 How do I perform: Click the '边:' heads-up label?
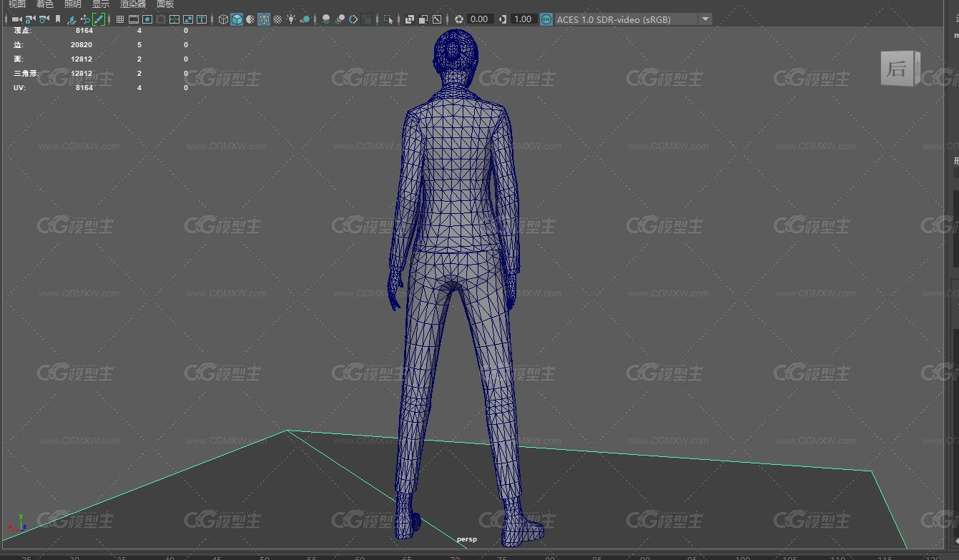coord(19,45)
